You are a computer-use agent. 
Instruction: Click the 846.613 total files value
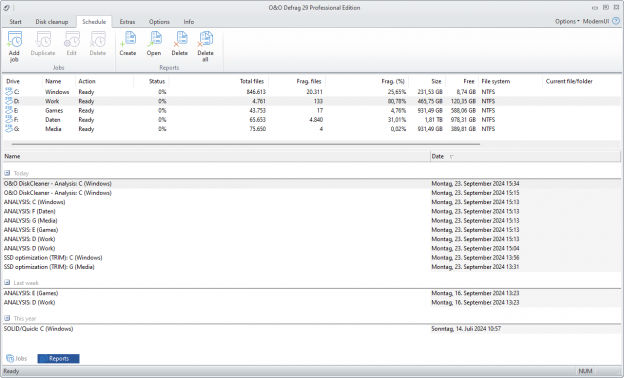click(256, 92)
